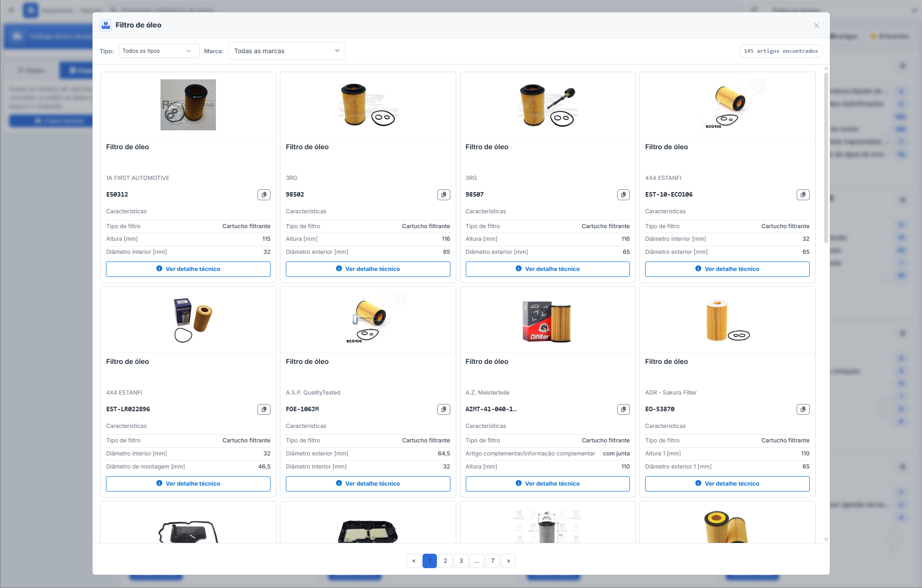Screen dimensions: 922x588
Task: Go to previous page of results
Action: point(414,561)
